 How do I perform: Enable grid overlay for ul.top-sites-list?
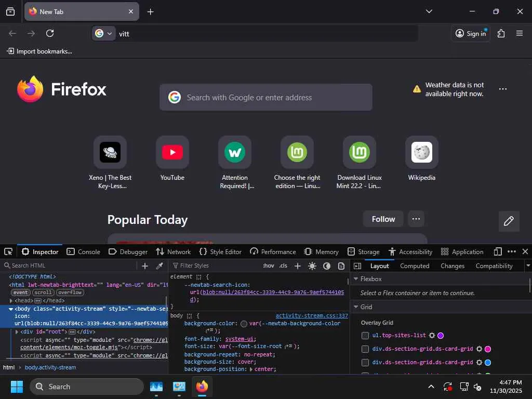tap(365, 336)
